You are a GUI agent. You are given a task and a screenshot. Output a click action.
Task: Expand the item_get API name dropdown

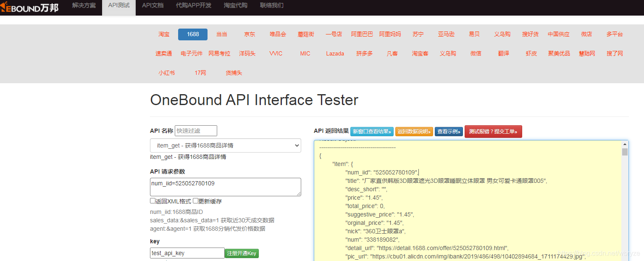coord(226,145)
